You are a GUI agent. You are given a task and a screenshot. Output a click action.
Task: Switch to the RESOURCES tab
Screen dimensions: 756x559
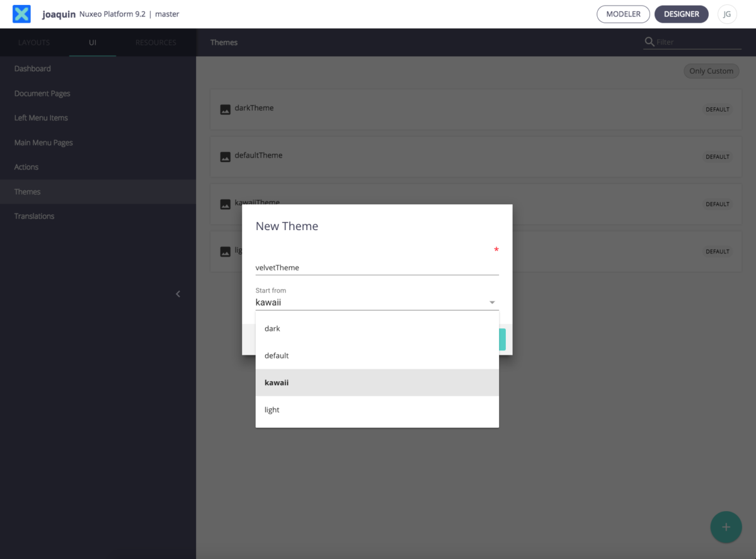[156, 42]
